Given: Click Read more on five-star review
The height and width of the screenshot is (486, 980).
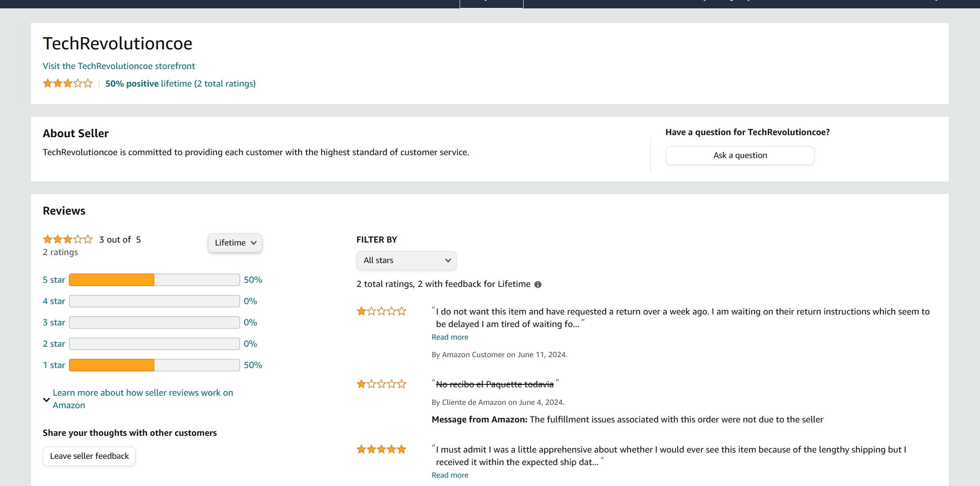Looking at the screenshot, I should [450, 475].
